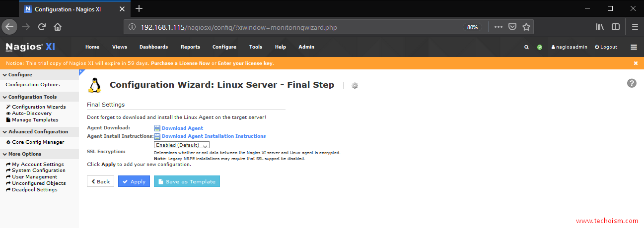Click the Download Agent link

(182, 128)
